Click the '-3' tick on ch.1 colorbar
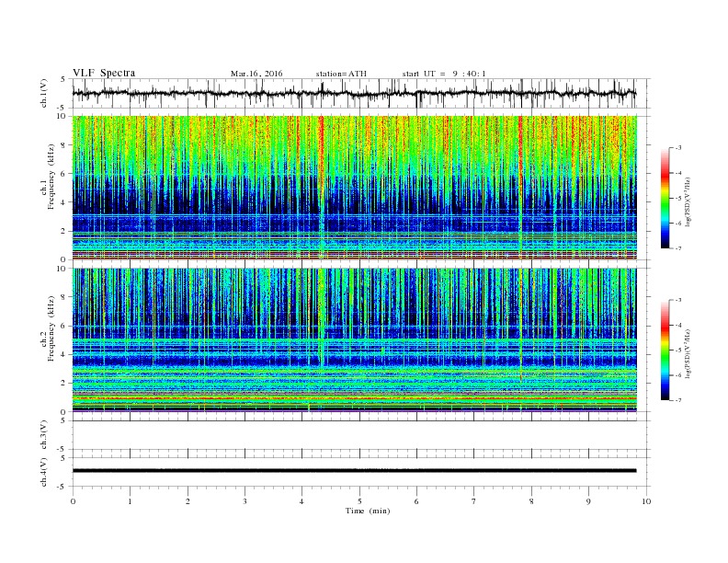 tap(678, 148)
